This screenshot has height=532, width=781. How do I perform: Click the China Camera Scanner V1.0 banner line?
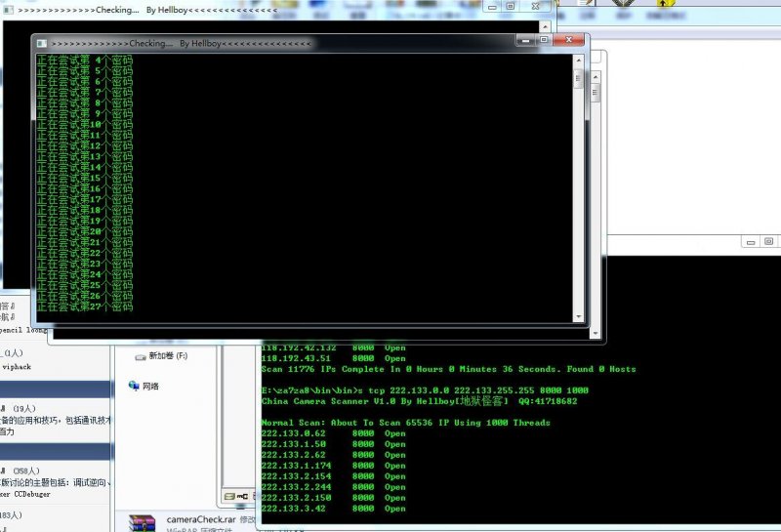tap(419, 401)
